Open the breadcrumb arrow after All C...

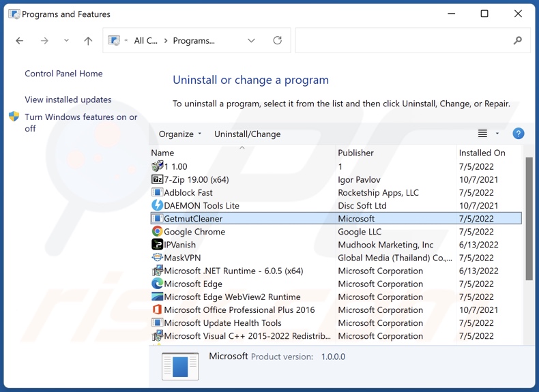click(x=166, y=40)
